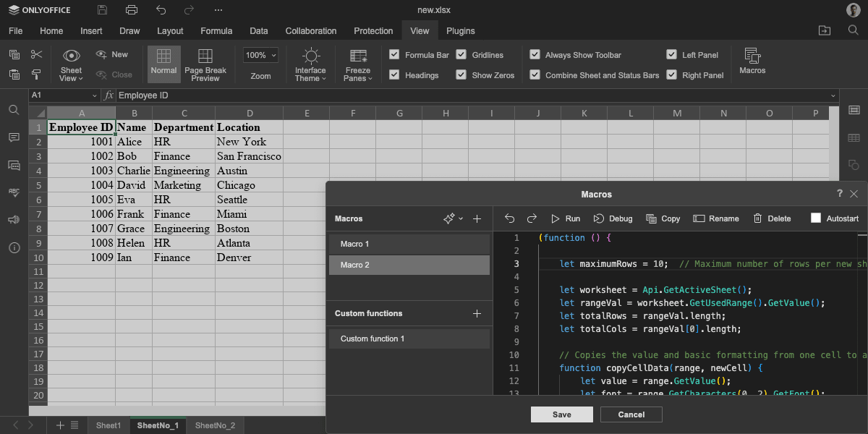Open the File menu

(x=15, y=31)
